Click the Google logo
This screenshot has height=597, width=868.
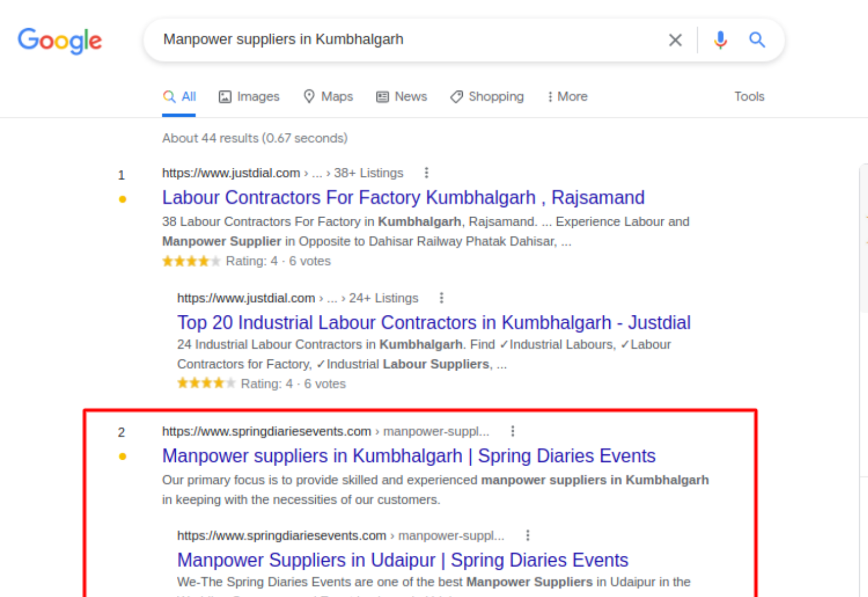click(60, 40)
